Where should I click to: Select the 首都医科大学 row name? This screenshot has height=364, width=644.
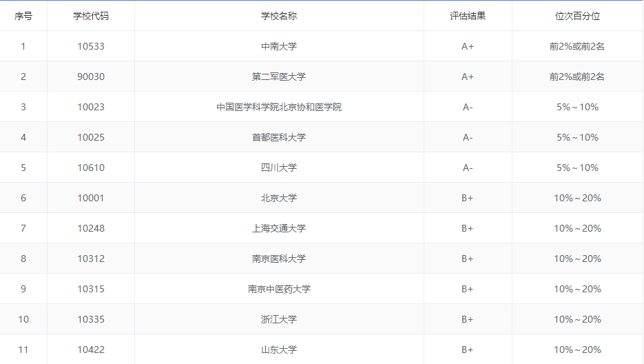279,137
